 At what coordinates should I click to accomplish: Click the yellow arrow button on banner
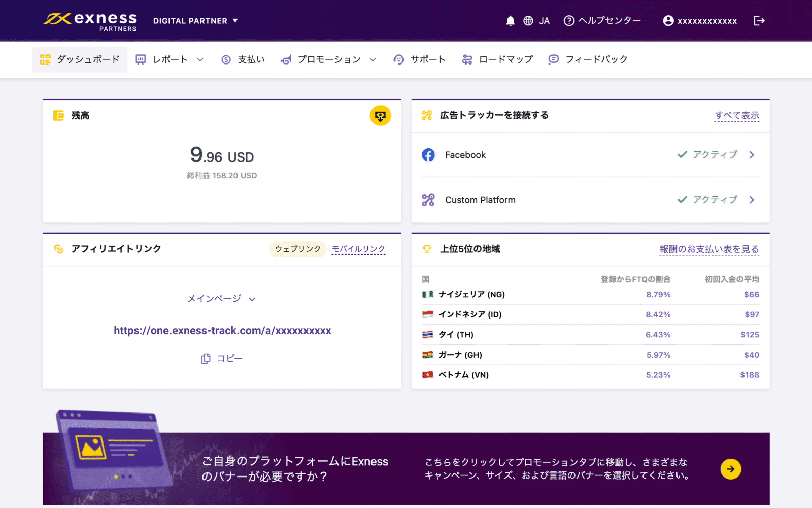(x=730, y=469)
